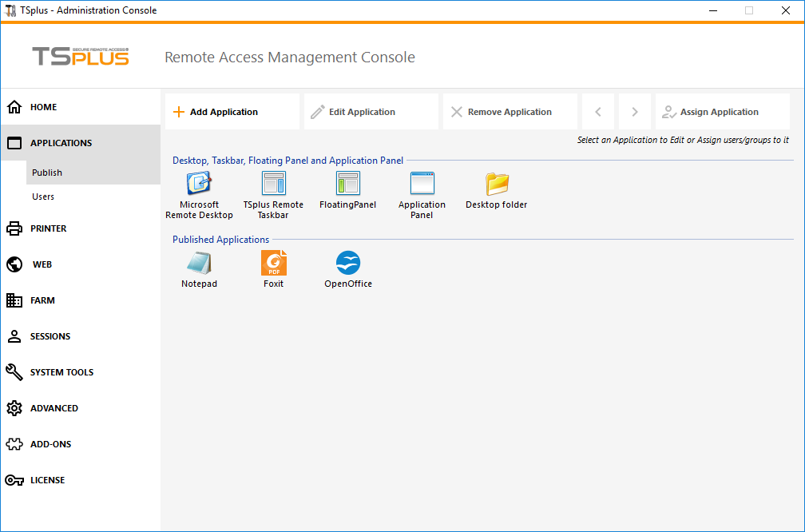Open the Desktop folder icon
The width and height of the screenshot is (805, 532).
point(496,185)
